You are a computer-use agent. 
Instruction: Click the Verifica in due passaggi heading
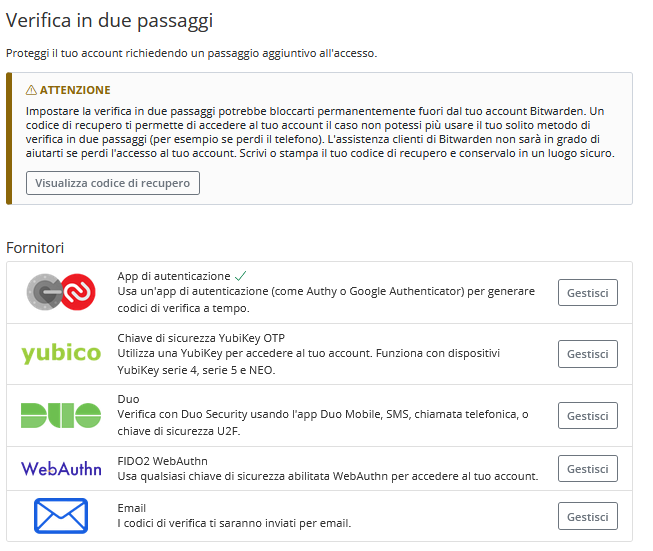point(109,20)
